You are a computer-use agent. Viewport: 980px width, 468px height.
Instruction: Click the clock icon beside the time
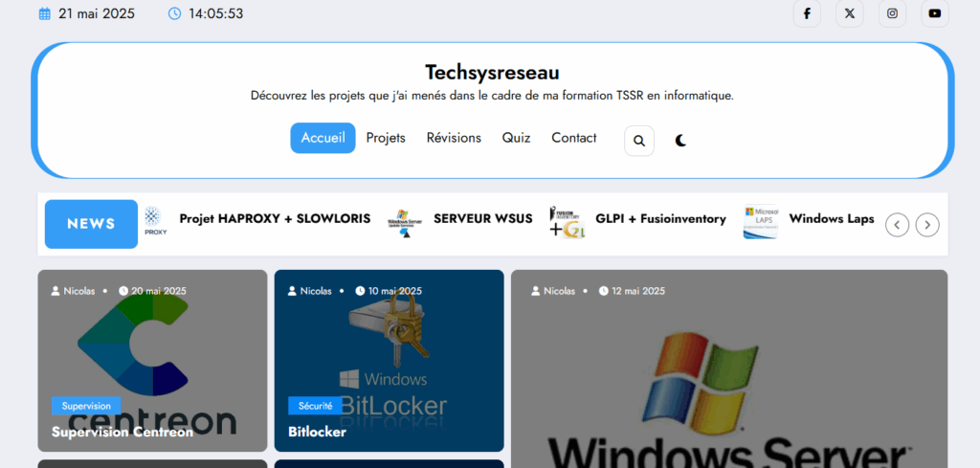pos(174,13)
